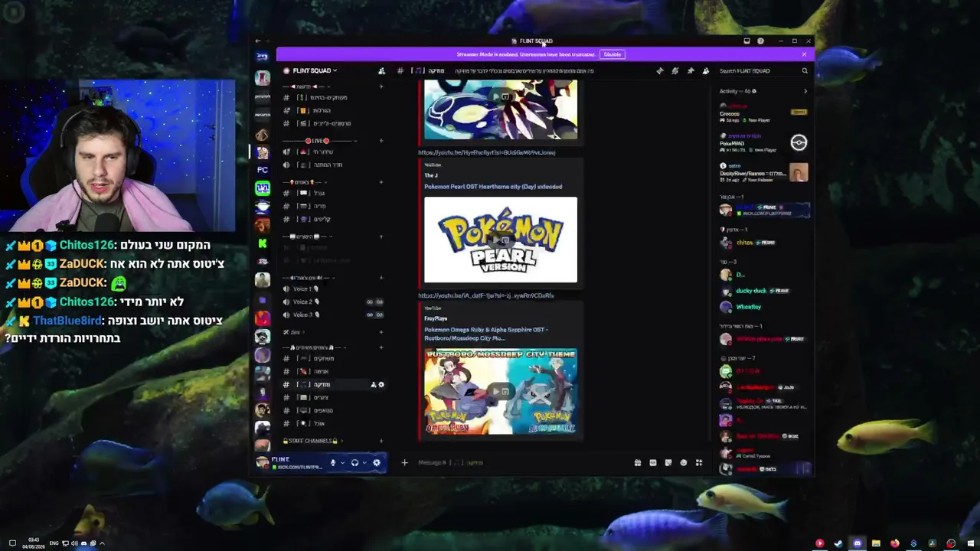Play the Pokemon Pearl Version video thumbnail

coord(501,240)
